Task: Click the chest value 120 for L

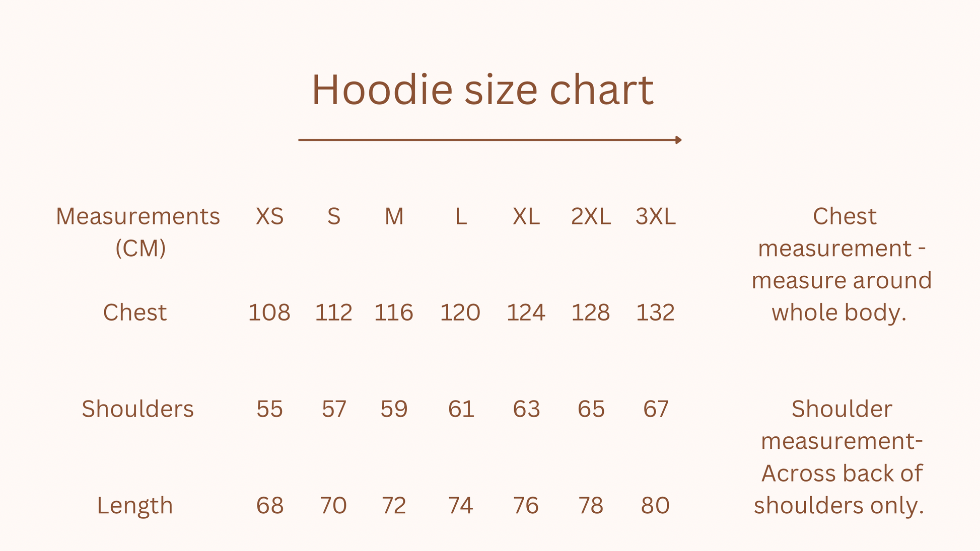Action: [460, 312]
